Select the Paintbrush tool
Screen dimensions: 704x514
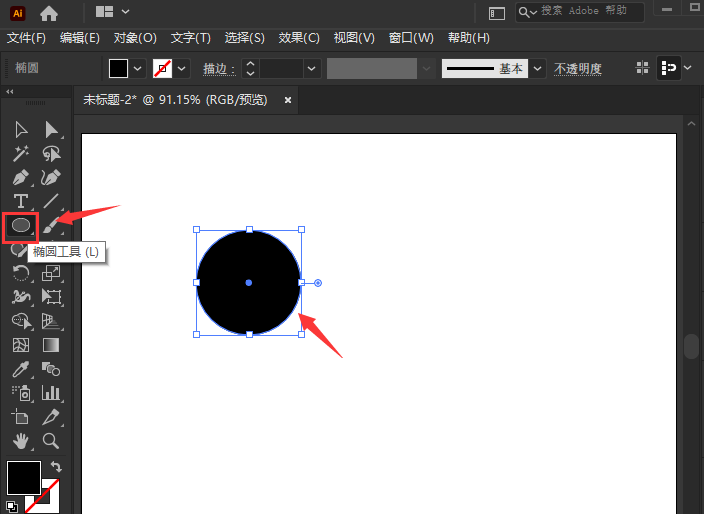click(51, 225)
